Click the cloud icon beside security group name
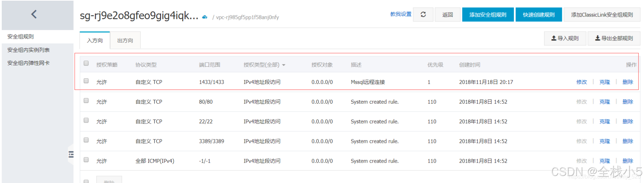Screen dimensions: 644x183 click(204, 17)
